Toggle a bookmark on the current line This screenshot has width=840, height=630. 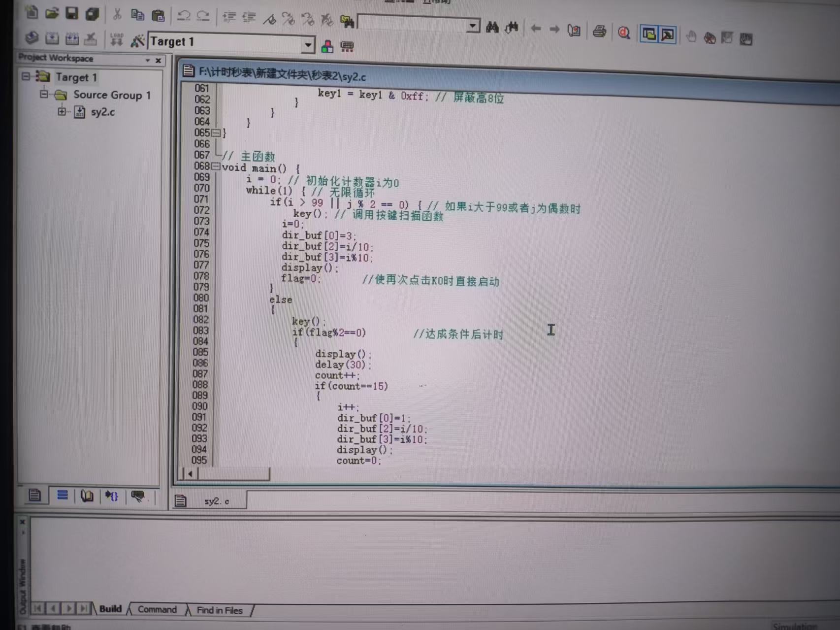tap(270, 19)
